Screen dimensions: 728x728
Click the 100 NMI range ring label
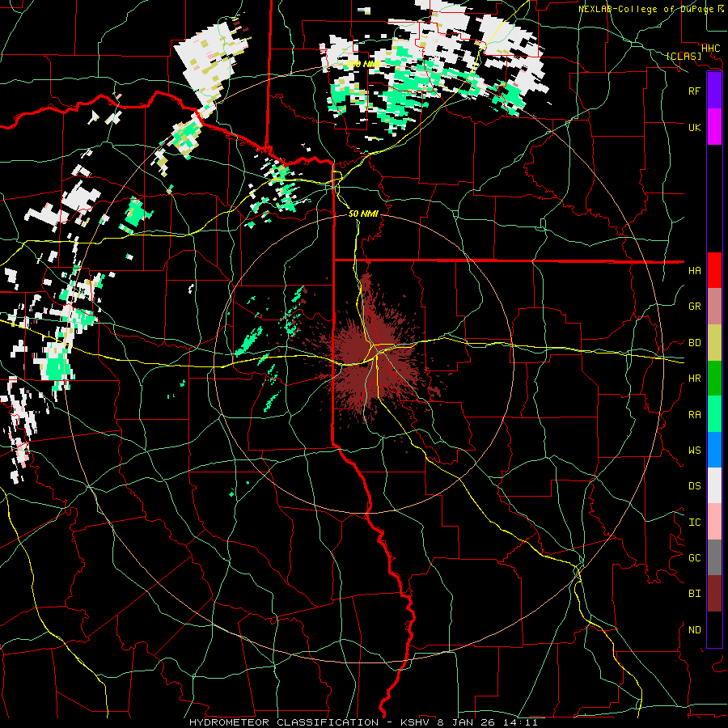click(x=363, y=64)
